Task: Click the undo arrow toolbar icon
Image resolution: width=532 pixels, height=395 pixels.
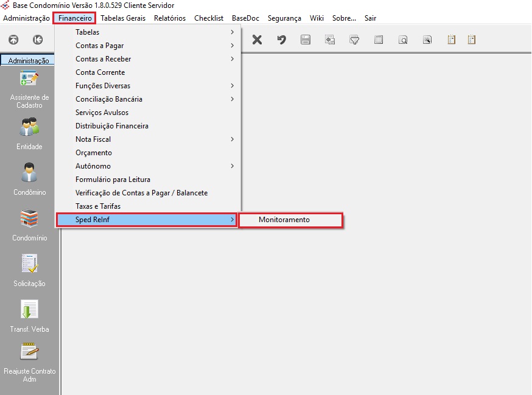Action: (281, 40)
